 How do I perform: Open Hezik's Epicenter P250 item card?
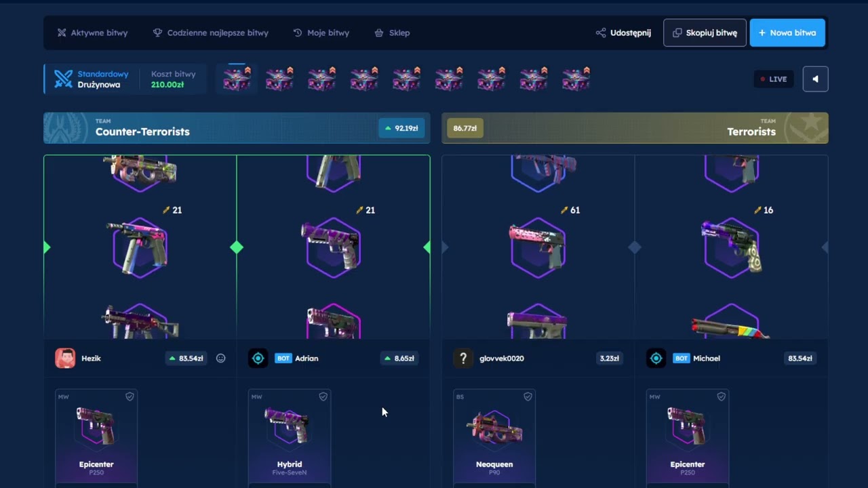click(96, 437)
